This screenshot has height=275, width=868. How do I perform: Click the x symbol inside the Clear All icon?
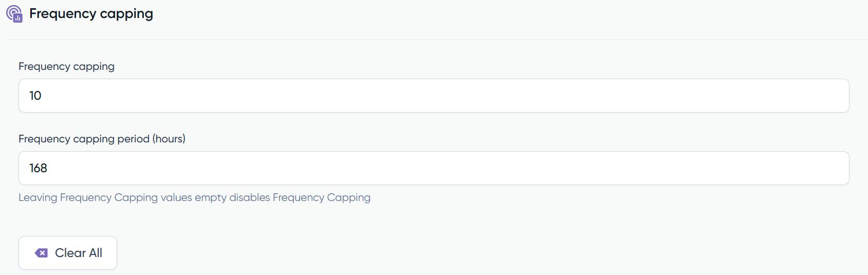click(x=43, y=253)
